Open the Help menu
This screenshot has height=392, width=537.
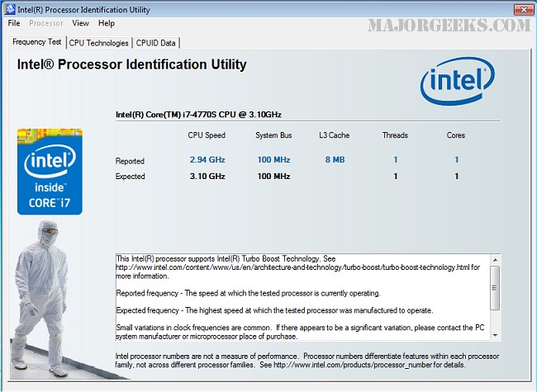107,23
